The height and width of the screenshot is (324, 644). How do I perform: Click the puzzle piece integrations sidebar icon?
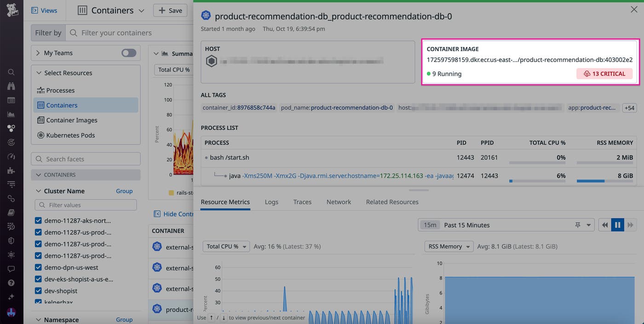coord(11,171)
